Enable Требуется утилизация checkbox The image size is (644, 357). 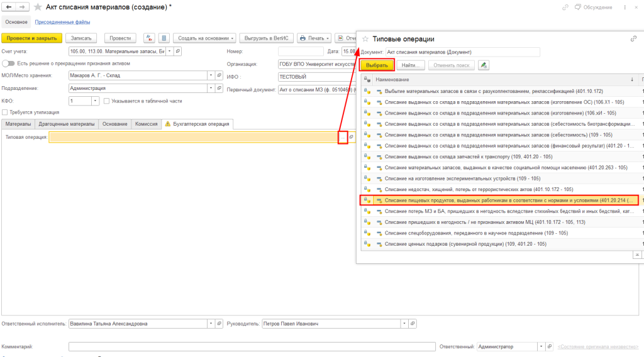[x=4, y=113]
